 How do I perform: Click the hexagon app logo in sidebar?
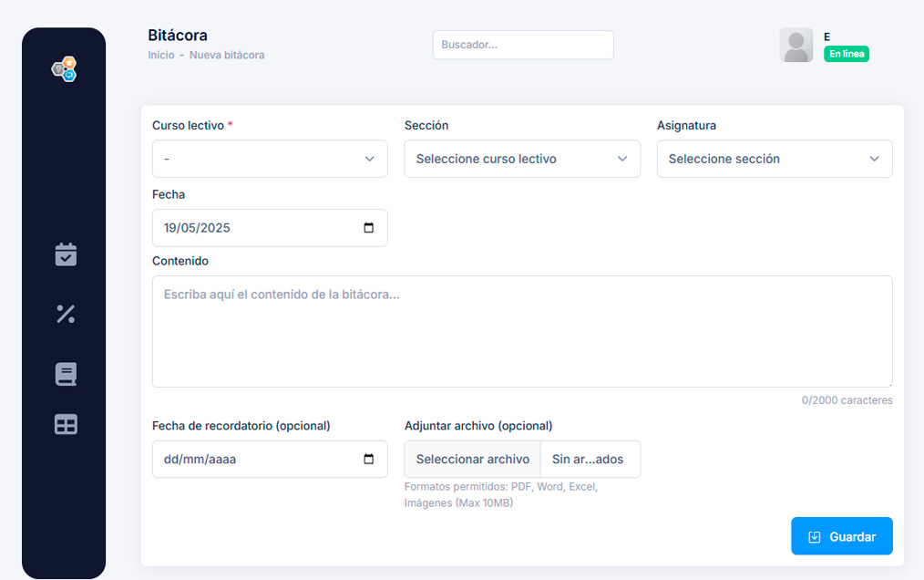click(x=64, y=69)
